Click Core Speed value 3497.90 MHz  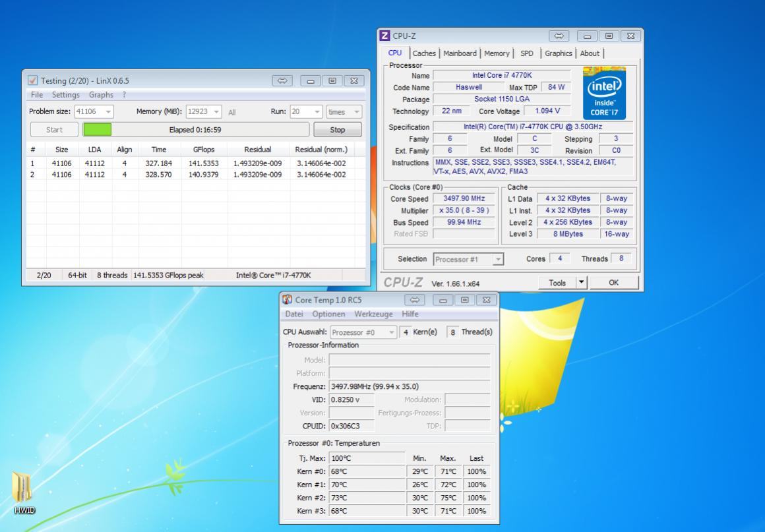pos(464,198)
